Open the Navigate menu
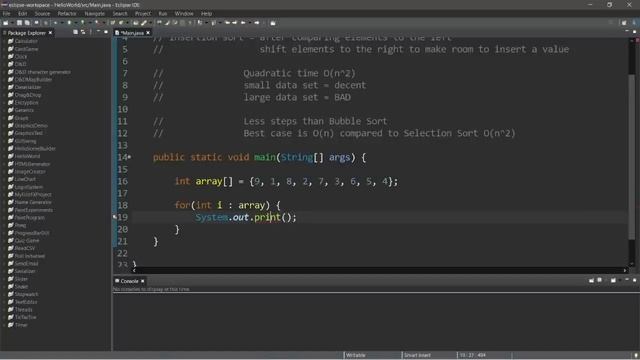 coord(95,13)
